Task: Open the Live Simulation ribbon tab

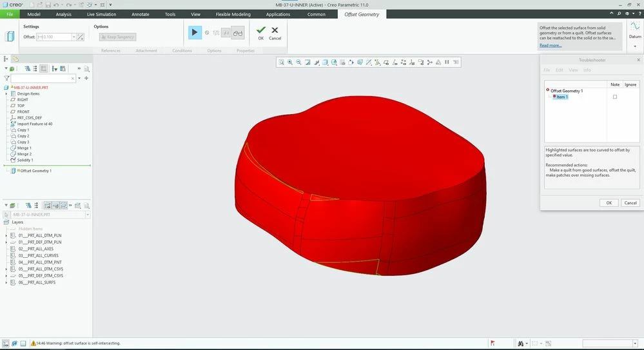Action: (101, 14)
